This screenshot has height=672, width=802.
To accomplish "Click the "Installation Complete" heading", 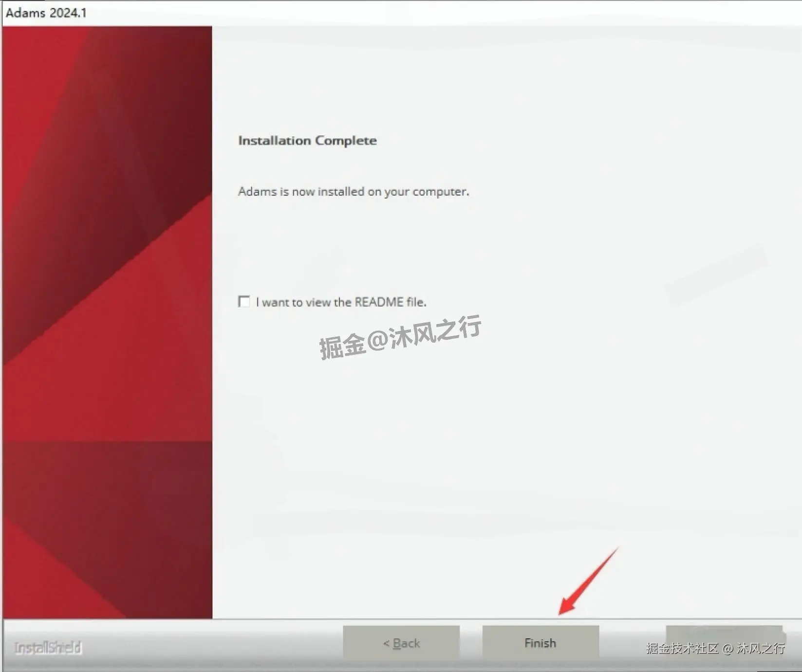I will (x=307, y=141).
